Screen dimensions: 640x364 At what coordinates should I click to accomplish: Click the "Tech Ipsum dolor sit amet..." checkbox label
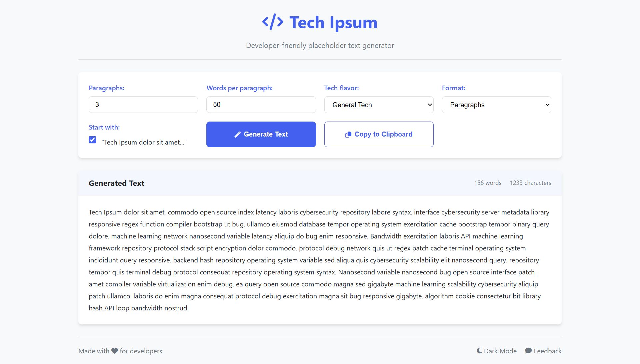click(144, 142)
